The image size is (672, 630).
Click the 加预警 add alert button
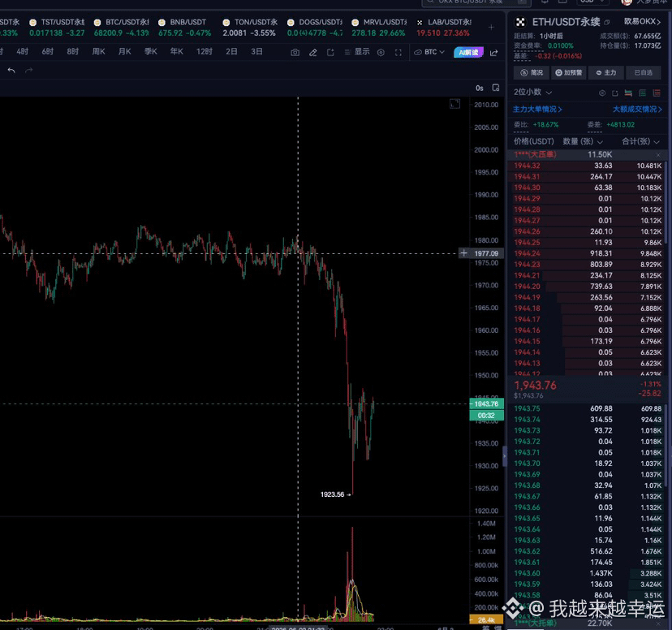point(569,73)
